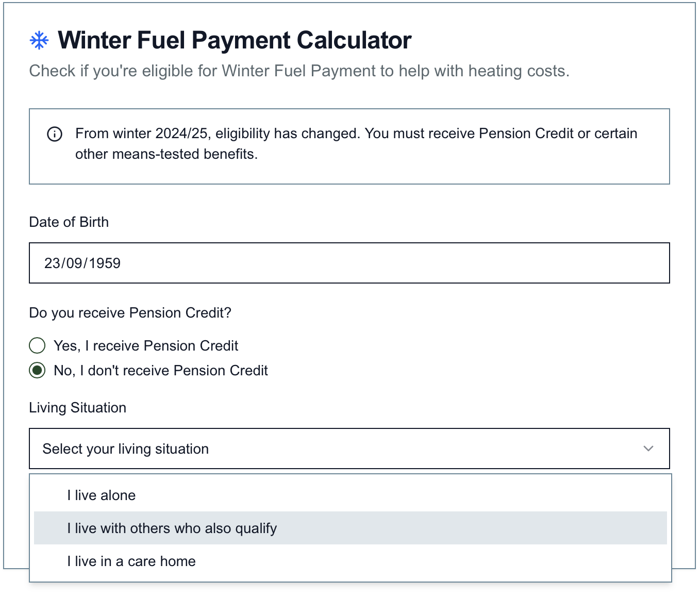Choose 'I live with others who also qualify'
The height and width of the screenshot is (597, 700).
172,528
